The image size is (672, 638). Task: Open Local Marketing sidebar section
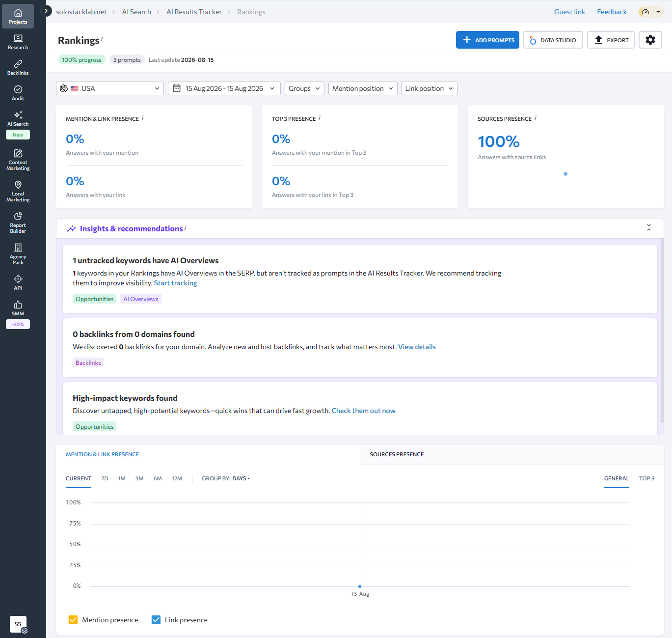(x=18, y=191)
